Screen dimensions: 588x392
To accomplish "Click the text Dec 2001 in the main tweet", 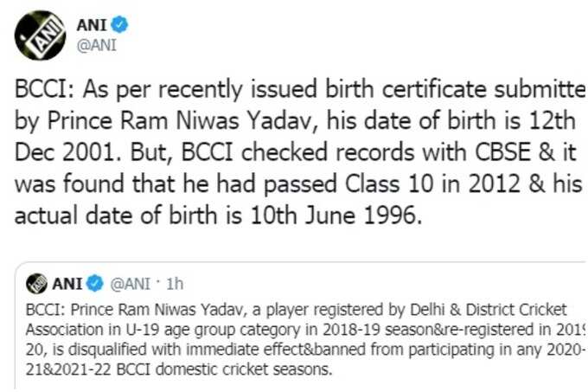I will coord(65,152).
